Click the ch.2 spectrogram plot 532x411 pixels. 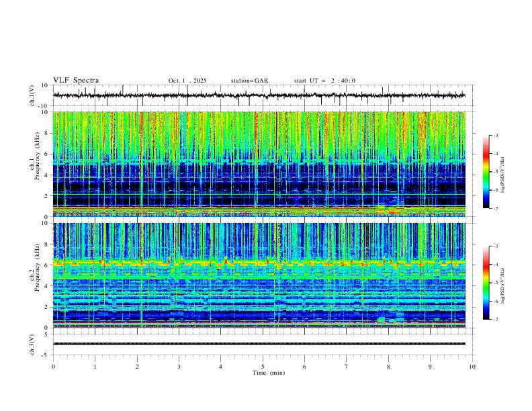click(x=259, y=275)
